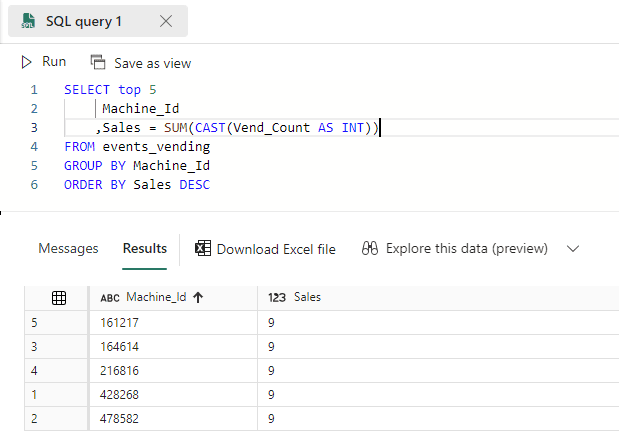This screenshot has height=441, width=619.
Task: Click the binoculars explore icon
Action: click(370, 248)
